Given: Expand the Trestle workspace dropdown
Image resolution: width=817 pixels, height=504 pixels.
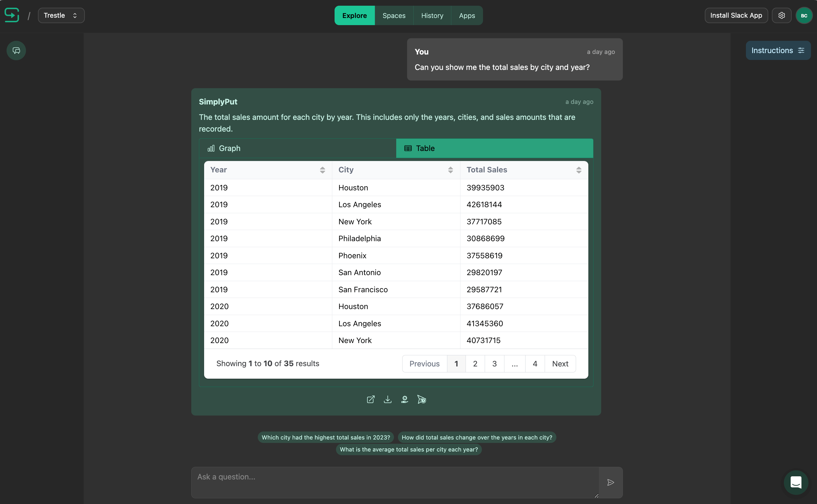Looking at the screenshot, I should (x=61, y=16).
